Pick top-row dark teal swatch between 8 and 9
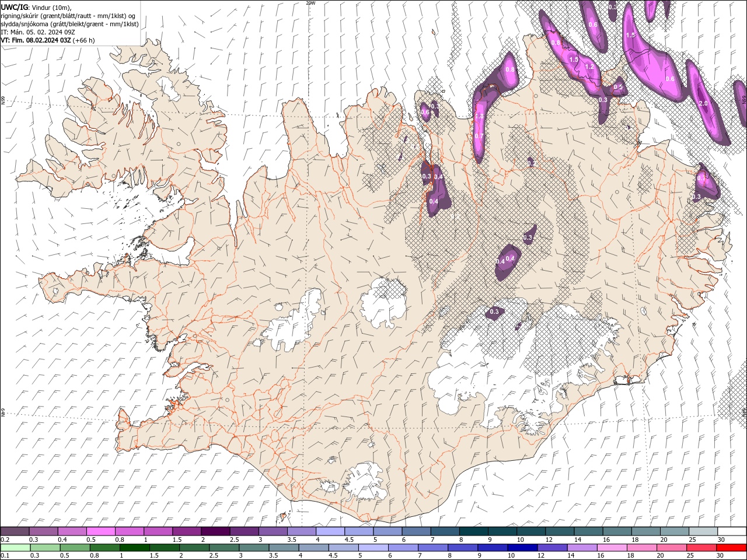Screen dimensions: 747x560 click(473, 531)
